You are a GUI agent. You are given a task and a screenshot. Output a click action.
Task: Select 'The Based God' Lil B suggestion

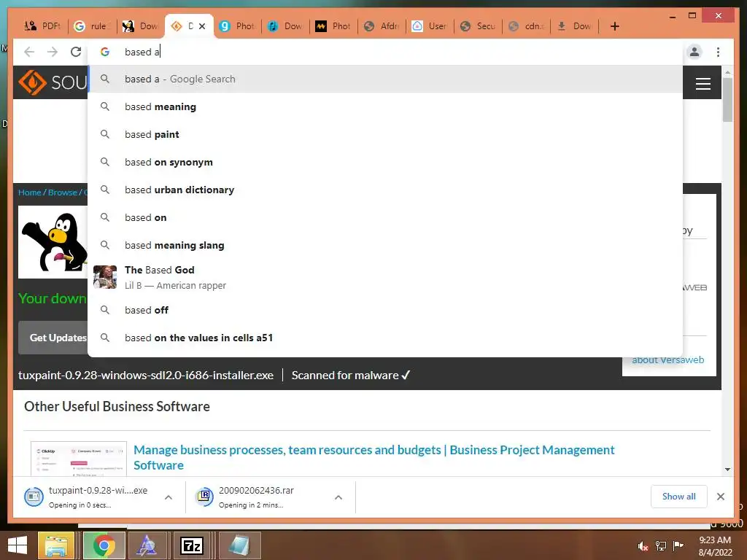click(x=385, y=277)
